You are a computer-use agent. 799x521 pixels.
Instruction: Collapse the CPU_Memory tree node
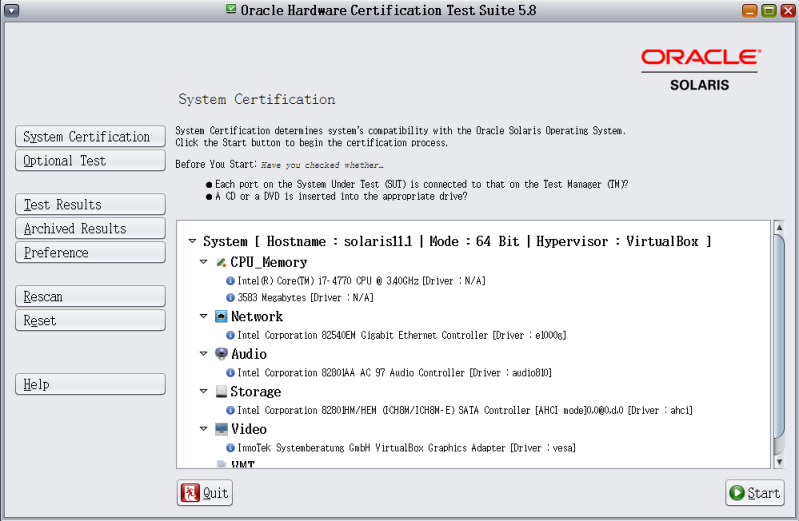click(x=203, y=262)
